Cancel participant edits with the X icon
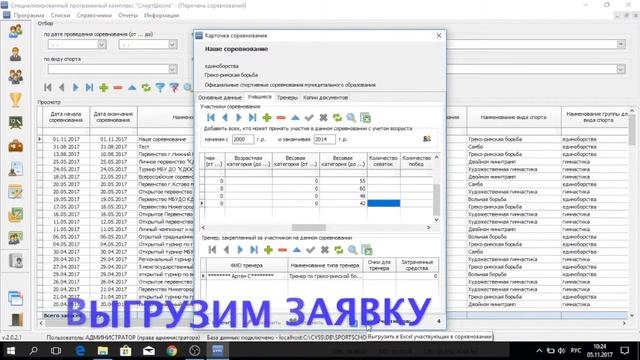Screen dimensions: 640x360 coord(323,118)
